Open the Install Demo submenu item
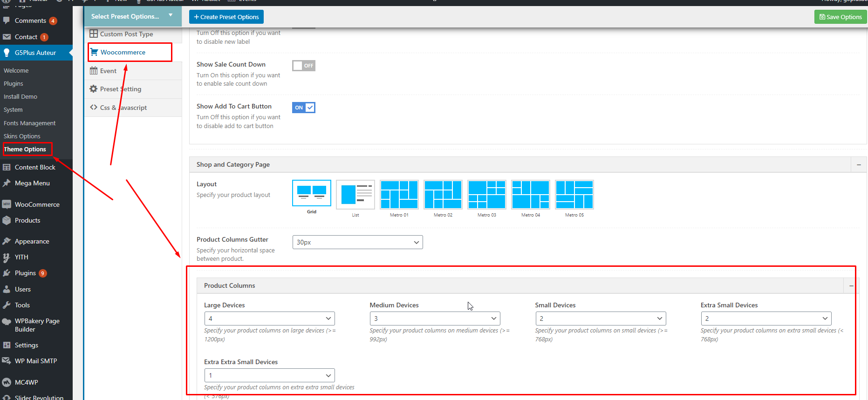Viewport: 868px width, 400px height. 21,96
